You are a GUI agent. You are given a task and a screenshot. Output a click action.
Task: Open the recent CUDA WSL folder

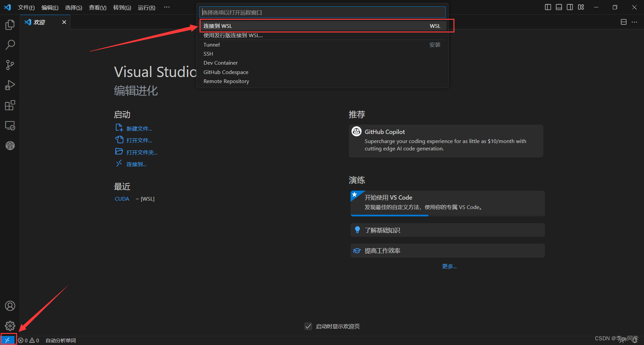pos(122,199)
